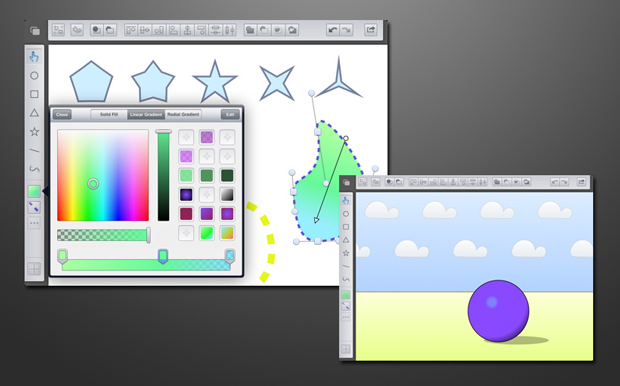Select the square shape tool
620x386 pixels.
[x=34, y=94]
